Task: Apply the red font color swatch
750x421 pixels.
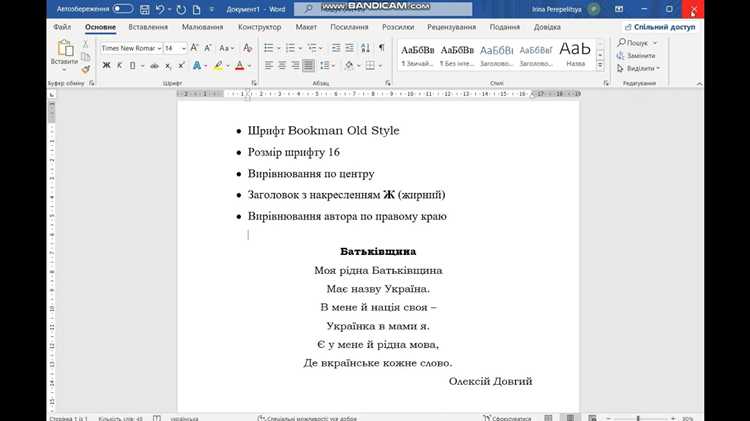Action: pos(240,66)
